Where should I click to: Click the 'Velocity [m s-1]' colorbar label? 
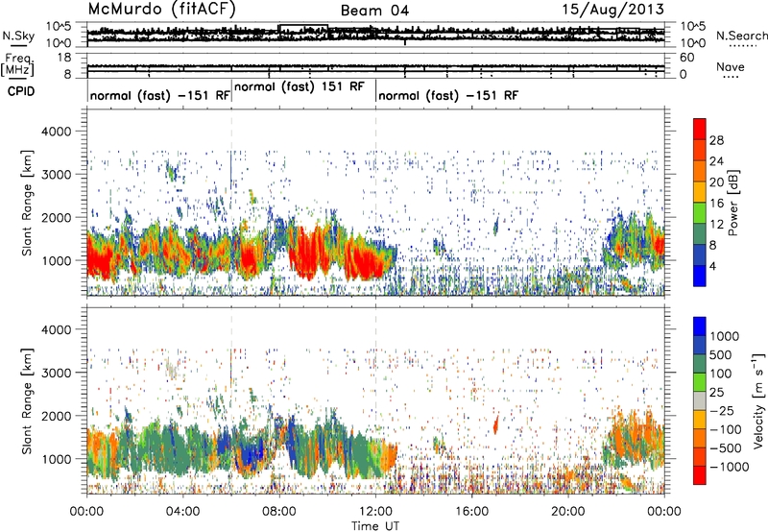pos(758,400)
